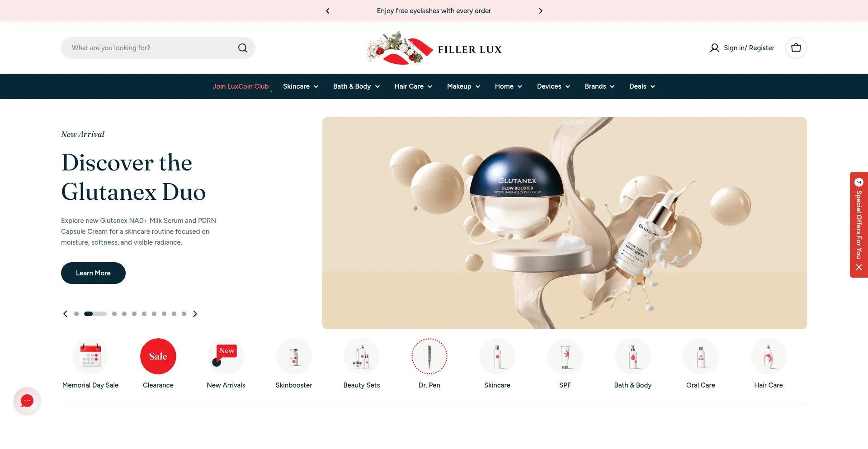Screen dimensions: 868x449
Task: Click the Learn More button
Action: pyautogui.click(x=93, y=273)
